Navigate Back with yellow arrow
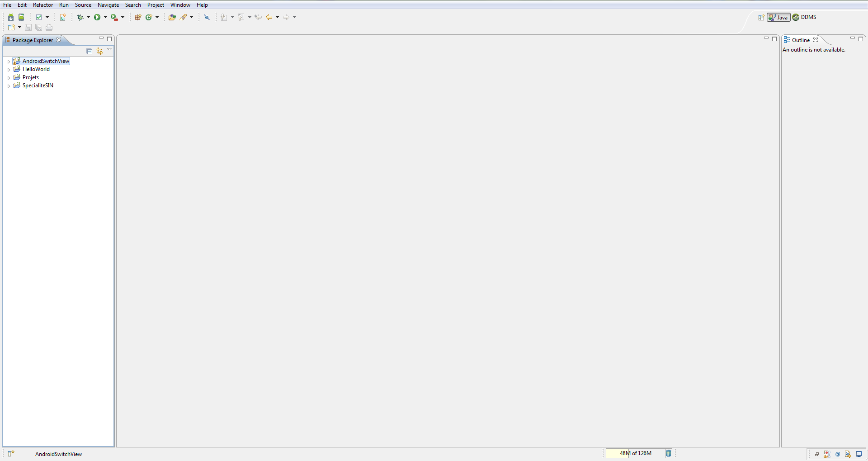 click(x=269, y=17)
